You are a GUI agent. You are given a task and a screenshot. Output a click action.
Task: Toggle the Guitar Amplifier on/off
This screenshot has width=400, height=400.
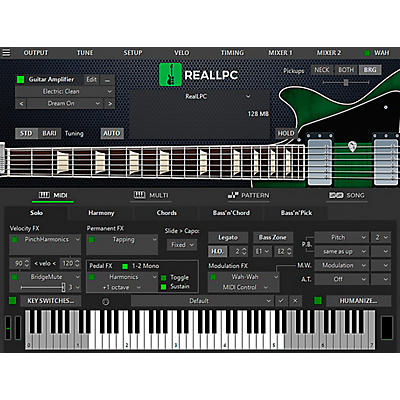21,79
